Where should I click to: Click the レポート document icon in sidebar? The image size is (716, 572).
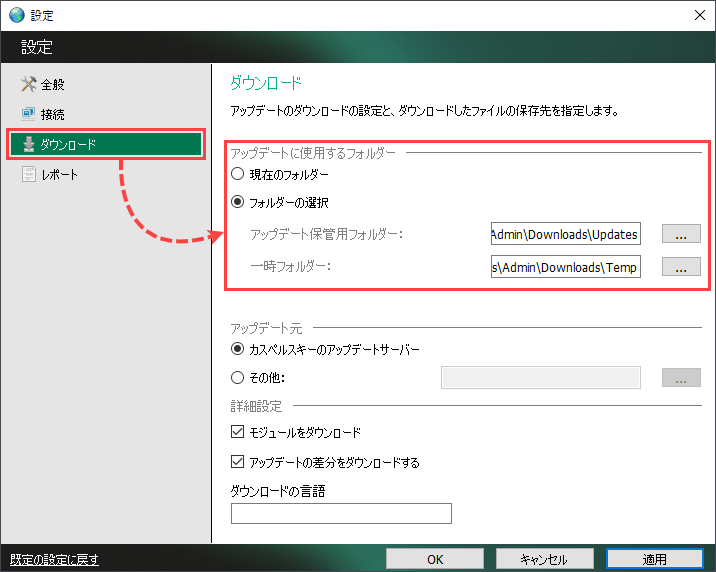28,175
